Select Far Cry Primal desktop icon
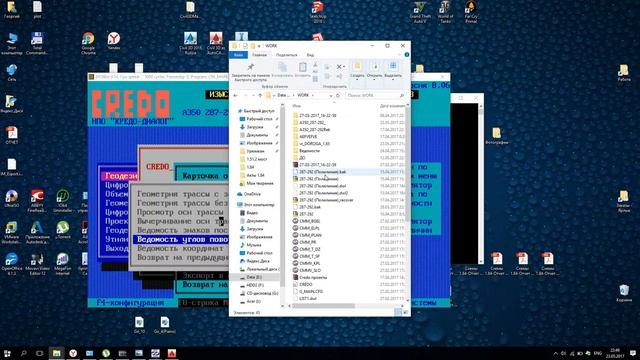Image resolution: width=640 pixels, height=360 pixels. pyautogui.click(x=471, y=12)
